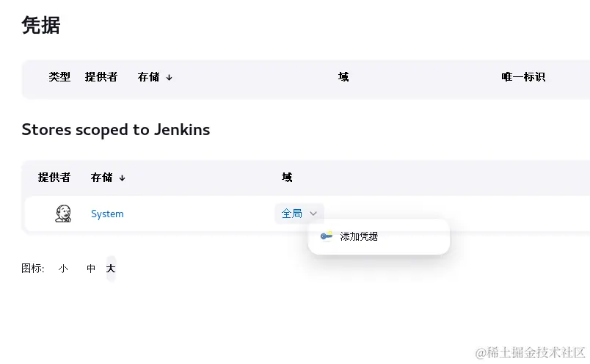Screen dimensions: 590x364
Task: Sort the Stores table by 提供者 header
Action: click(x=54, y=178)
